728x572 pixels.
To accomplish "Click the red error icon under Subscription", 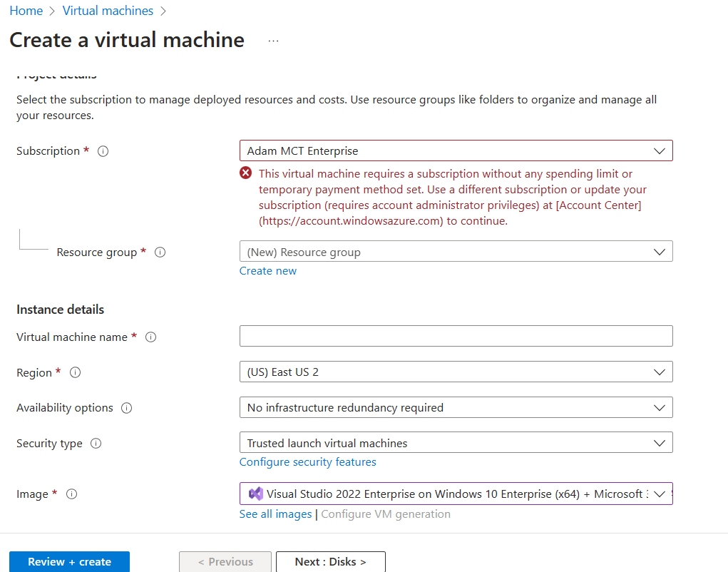I will coord(245,173).
